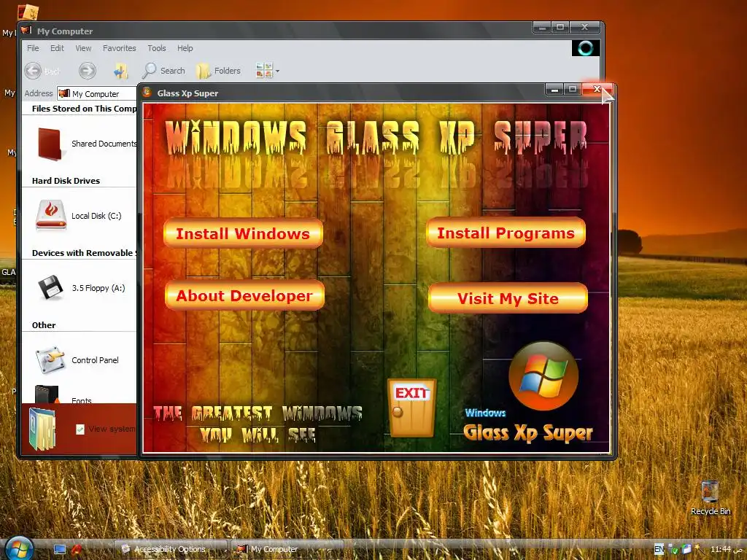Click the documents icon in My Computer details pane
Viewport: 747px width, 560px height.
[42, 429]
